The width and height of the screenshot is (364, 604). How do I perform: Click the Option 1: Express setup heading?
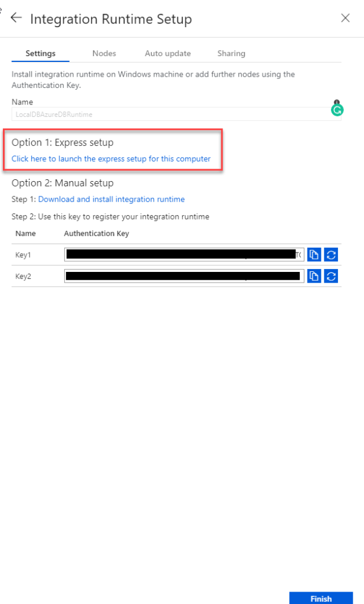pyautogui.click(x=63, y=143)
